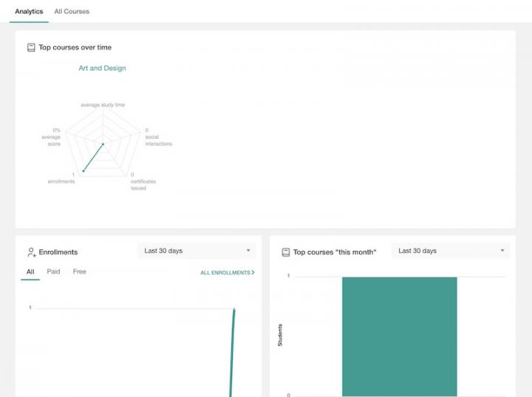Click the enrollments line chart peak
Viewport: 532px width, 397px height.
click(234, 309)
